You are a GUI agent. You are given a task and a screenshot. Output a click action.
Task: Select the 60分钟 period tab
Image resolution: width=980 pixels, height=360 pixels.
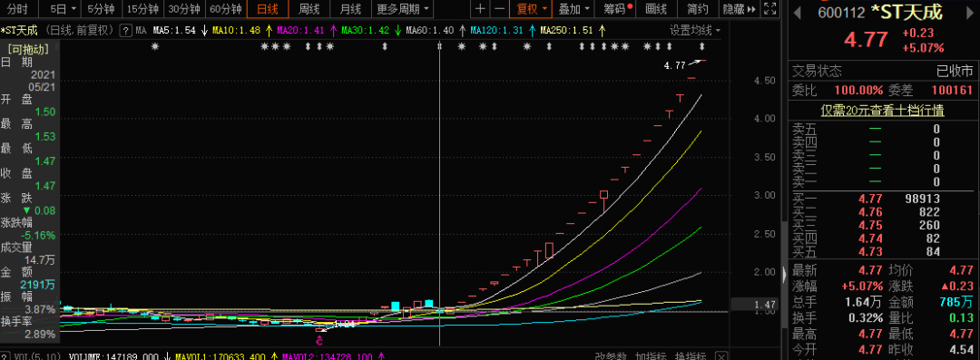tap(226, 9)
